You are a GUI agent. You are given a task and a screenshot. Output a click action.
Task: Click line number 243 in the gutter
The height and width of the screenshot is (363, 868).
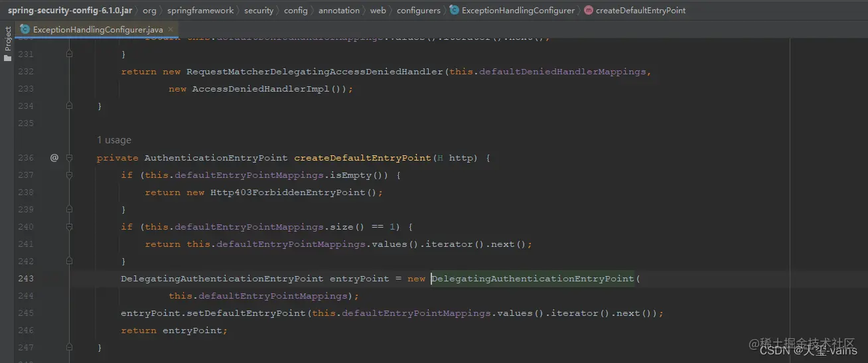(26, 279)
